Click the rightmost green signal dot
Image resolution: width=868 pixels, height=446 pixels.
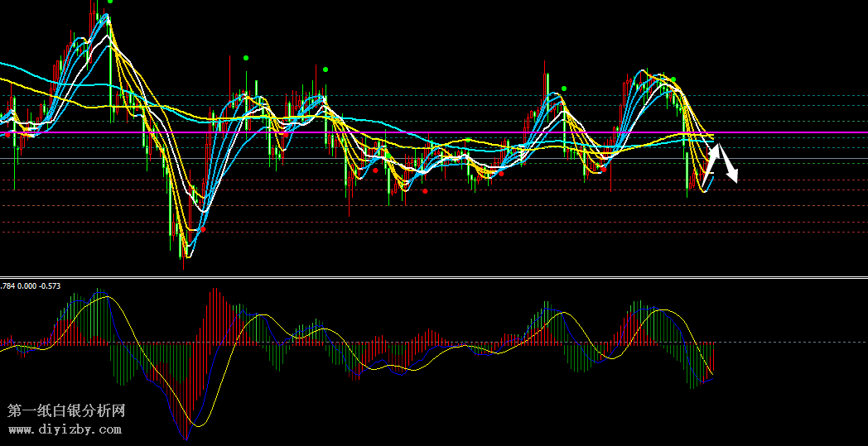pyautogui.click(x=673, y=80)
